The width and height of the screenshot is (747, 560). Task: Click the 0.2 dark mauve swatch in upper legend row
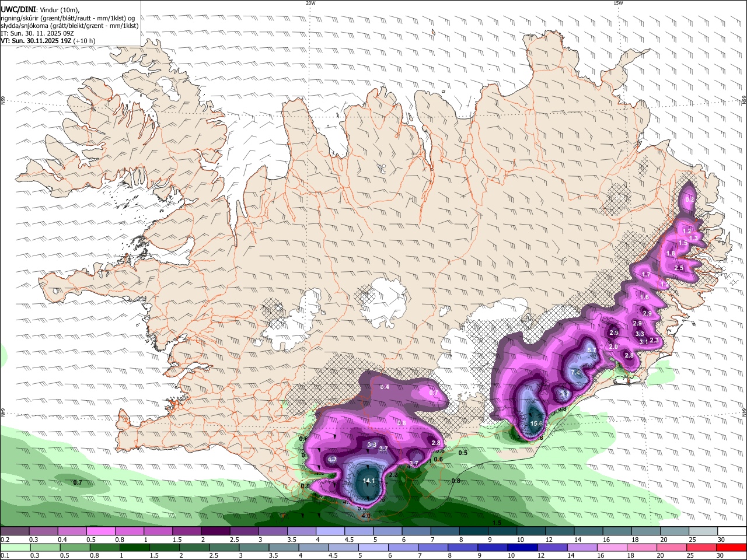click(x=15, y=531)
